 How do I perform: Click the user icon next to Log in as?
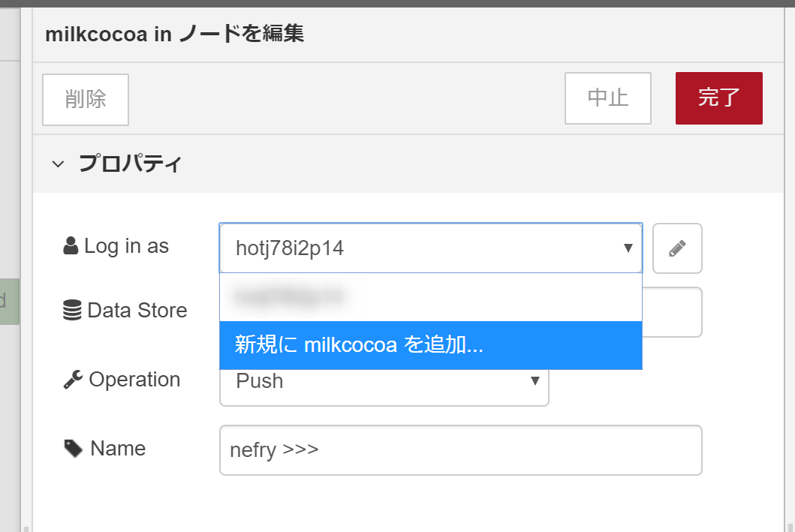71,246
